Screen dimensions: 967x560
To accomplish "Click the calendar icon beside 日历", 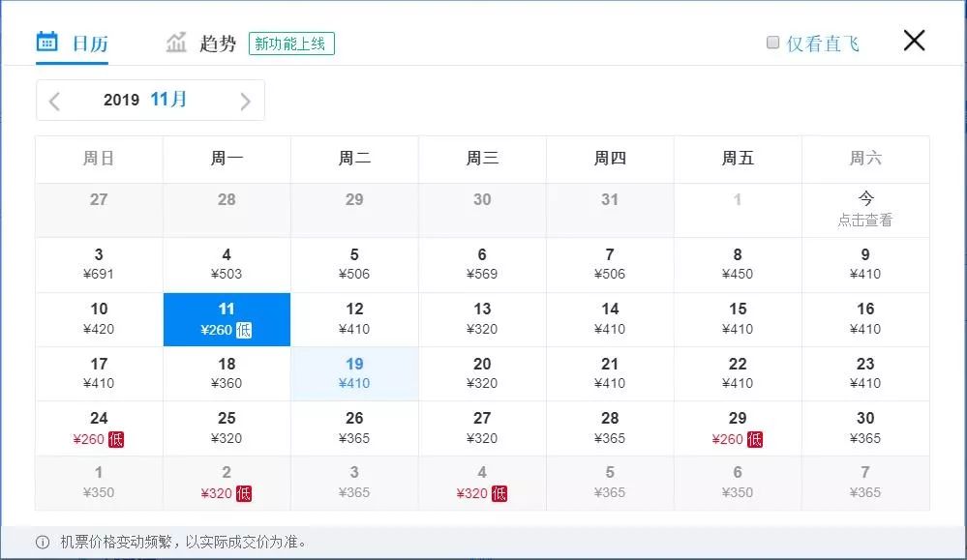I will [x=45, y=41].
